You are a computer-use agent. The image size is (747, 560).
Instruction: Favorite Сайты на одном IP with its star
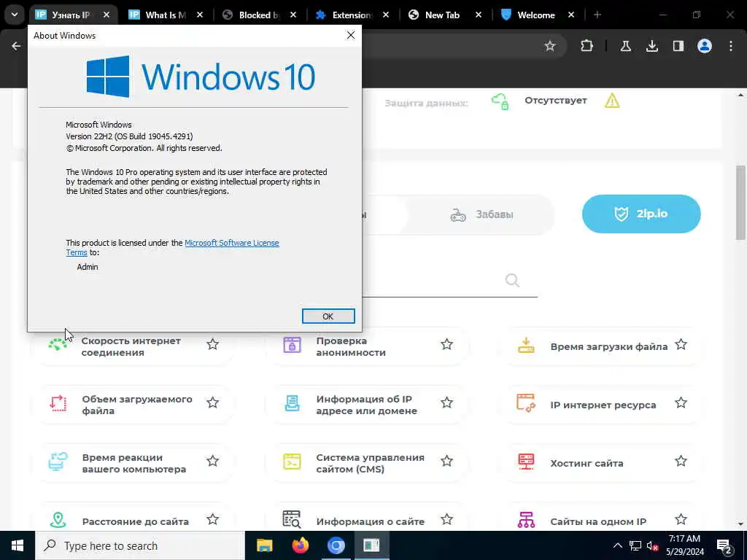681,519
